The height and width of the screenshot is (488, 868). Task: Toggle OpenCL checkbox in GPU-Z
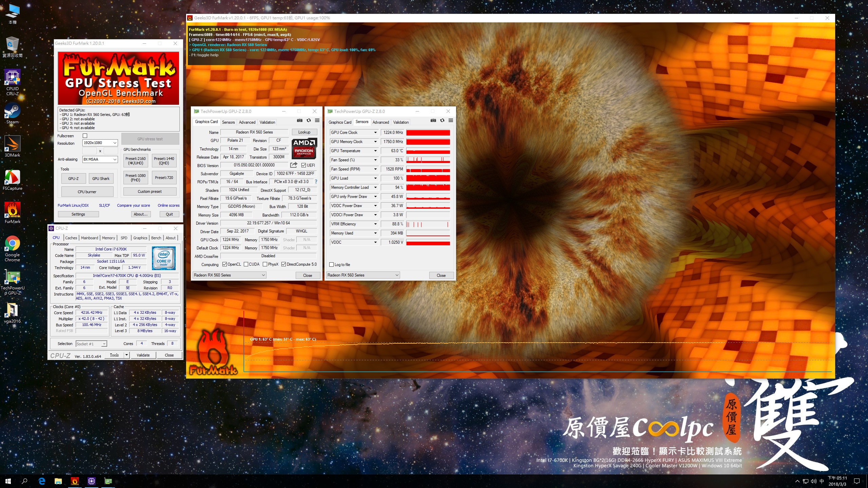pyautogui.click(x=224, y=264)
